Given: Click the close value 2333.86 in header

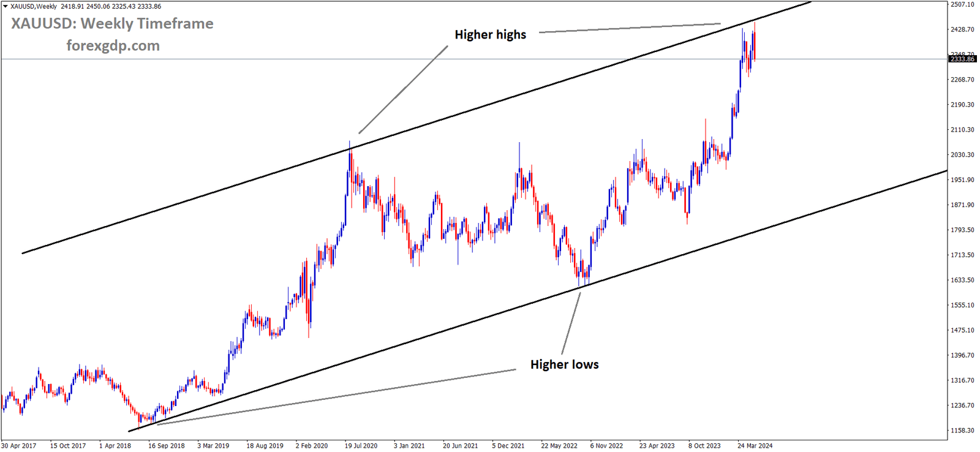Looking at the screenshot, I should tap(149, 7).
